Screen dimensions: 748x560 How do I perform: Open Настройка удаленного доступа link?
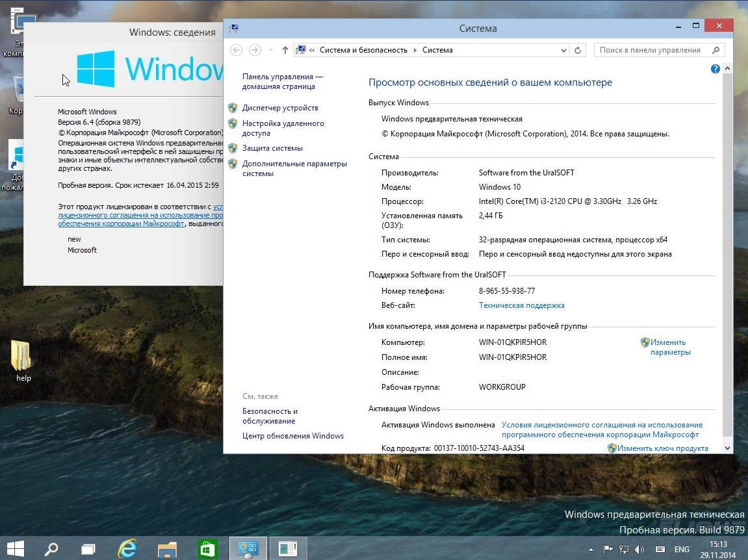[x=283, y=128]
